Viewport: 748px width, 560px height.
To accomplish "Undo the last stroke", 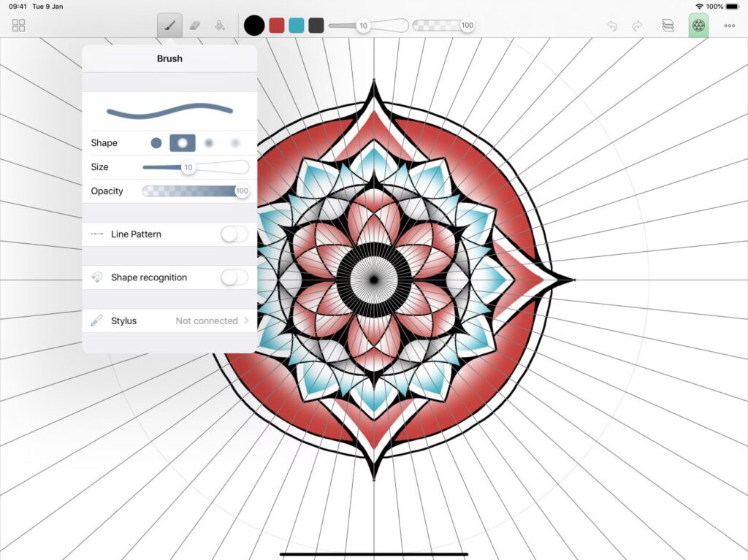I will click(613, 26).
